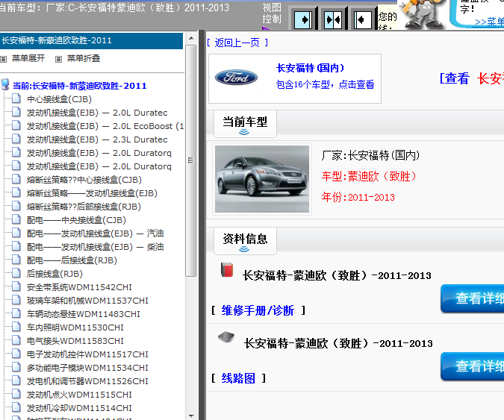Select 电气接线WDM11583CHI in the tree
Viewport: 504px width, 420px height.
click(x=75, y=341)
